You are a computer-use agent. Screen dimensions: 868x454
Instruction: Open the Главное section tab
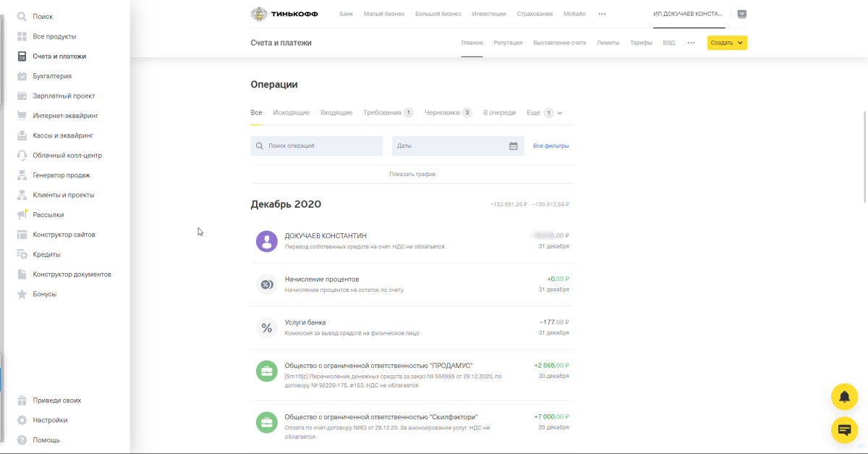472,43
